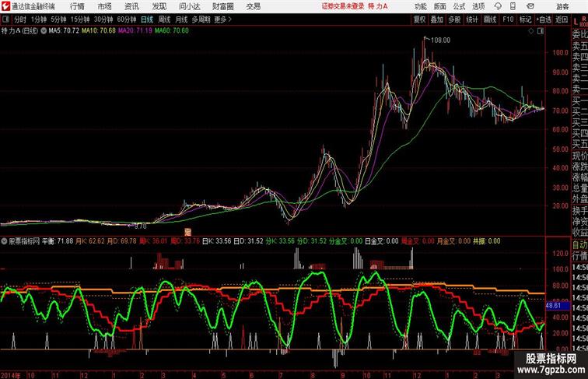588x379 pixels.
Task: Click the 特力A stock name in title bar
Action: click(x=378, y=6)
